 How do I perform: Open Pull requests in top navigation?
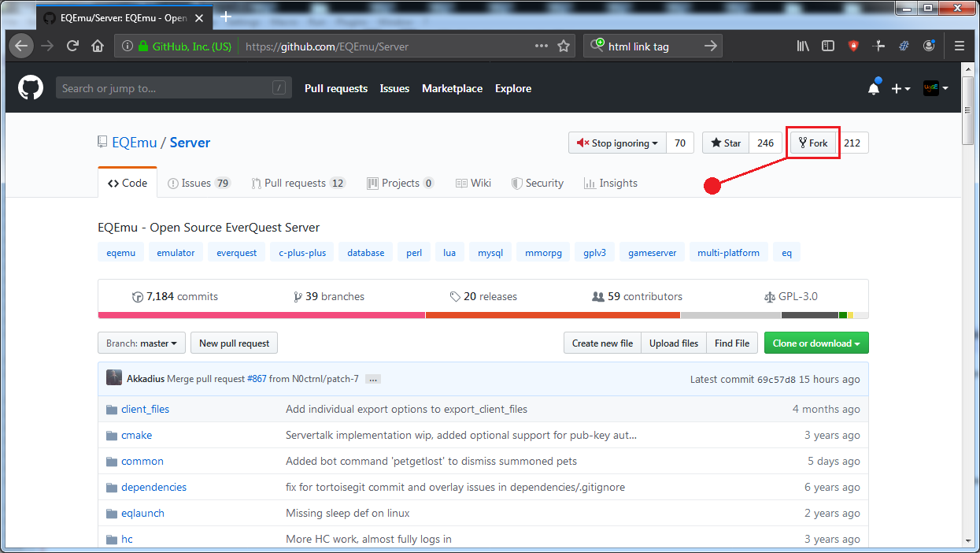[x=336, y=88]
